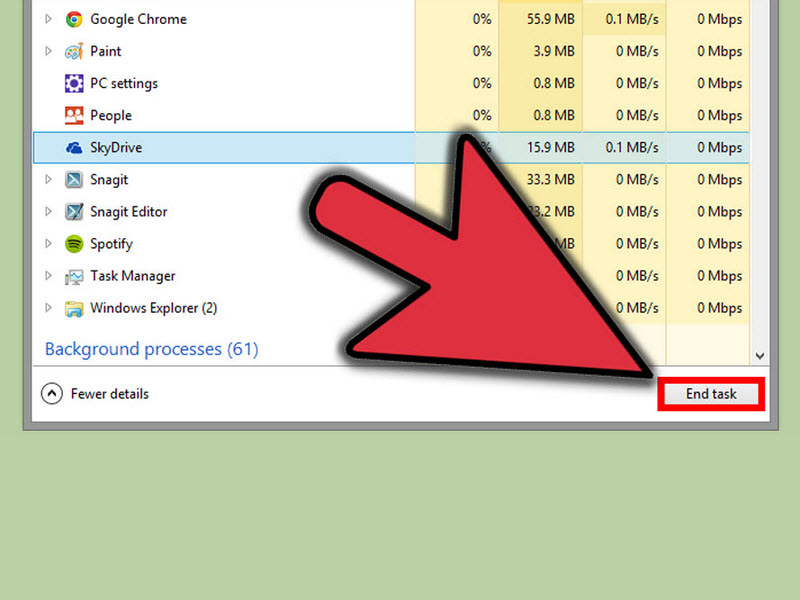Click Snagit's 33.3 MB memory value

(x=551, y=180)
